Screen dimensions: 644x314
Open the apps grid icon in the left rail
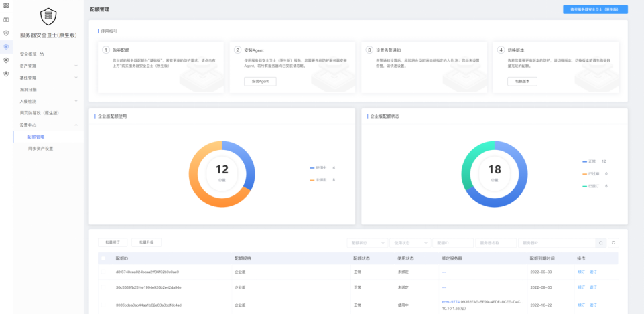pos(6,5)
